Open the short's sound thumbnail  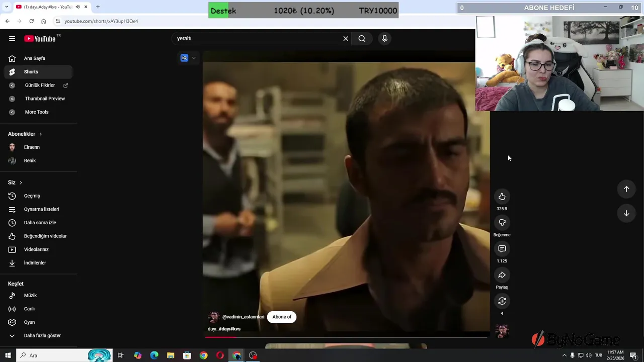coord(502,331)
